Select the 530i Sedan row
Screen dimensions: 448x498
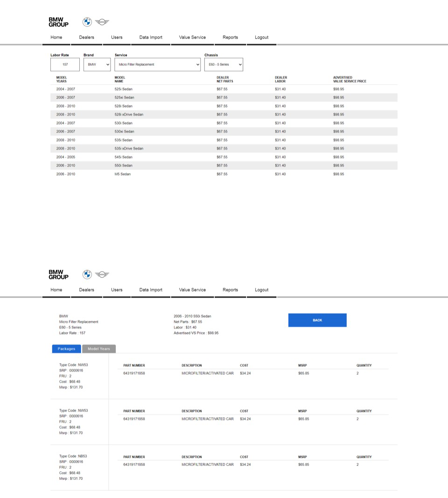pyautogui.click(x=224, y=123)
